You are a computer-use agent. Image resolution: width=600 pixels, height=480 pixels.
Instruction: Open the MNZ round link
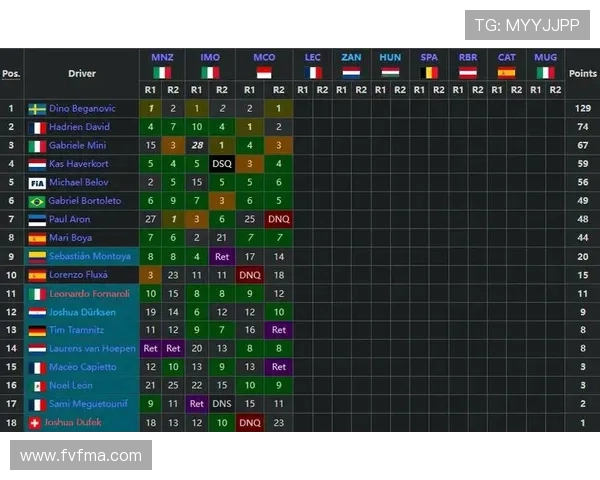(x=162, y=57)
